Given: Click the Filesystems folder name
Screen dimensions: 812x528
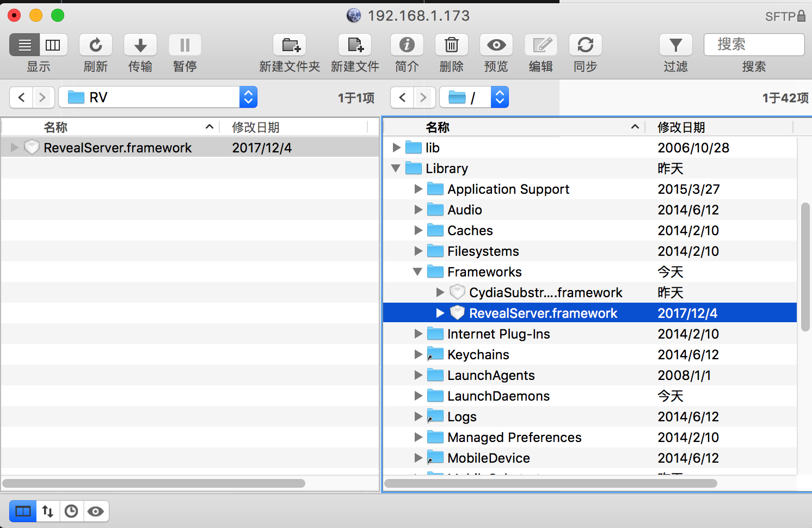Looking at the screenshot, I should click(x=483, y=251).
